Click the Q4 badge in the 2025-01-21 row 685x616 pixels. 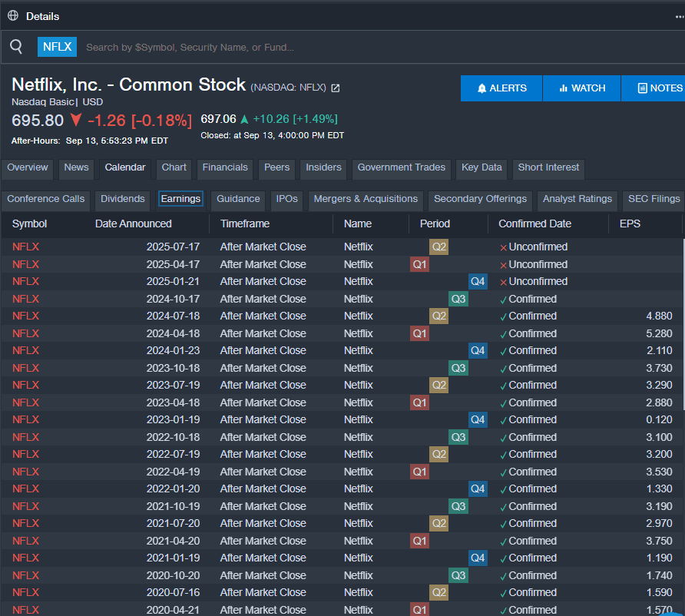[478, 281]
